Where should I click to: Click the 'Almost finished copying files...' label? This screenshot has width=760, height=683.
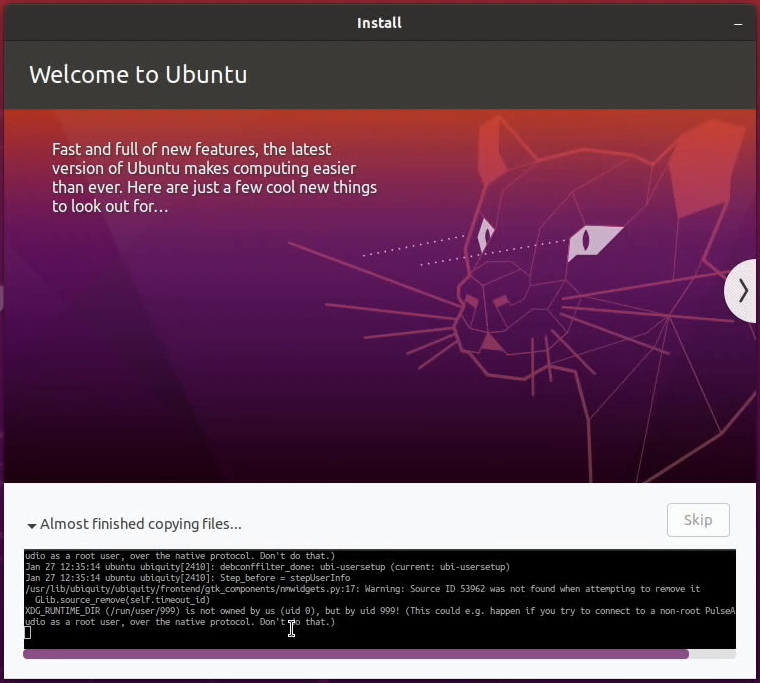[141, 524]
